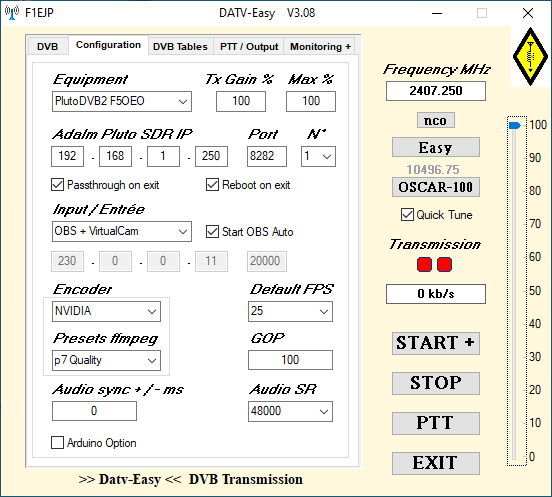Click the Audio sync ms field
This screenshot has width=552, height=497.
tap(94, 411)
